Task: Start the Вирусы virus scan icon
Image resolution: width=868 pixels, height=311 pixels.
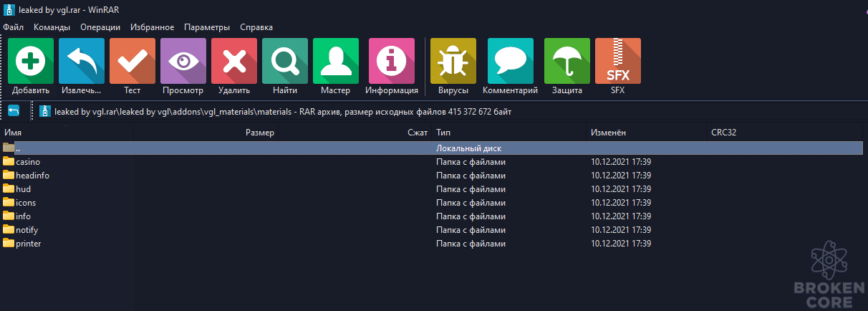Action: (x=453, y=62)
